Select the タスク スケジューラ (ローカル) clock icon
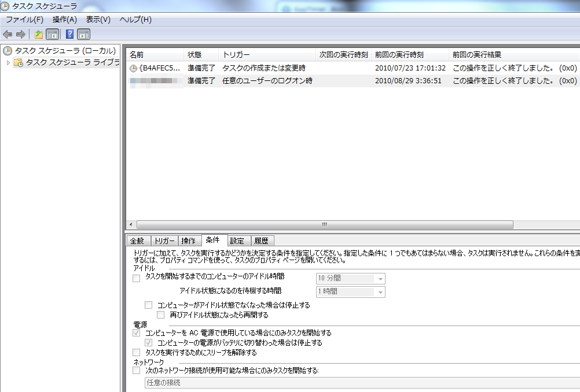580x392 pixels. click(8, 51)
